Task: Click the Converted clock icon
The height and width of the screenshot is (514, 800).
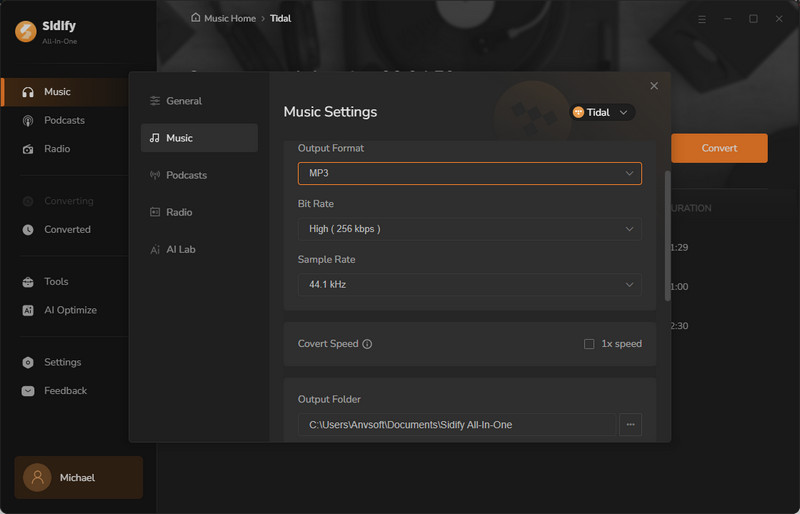Action: coord(28,230)
